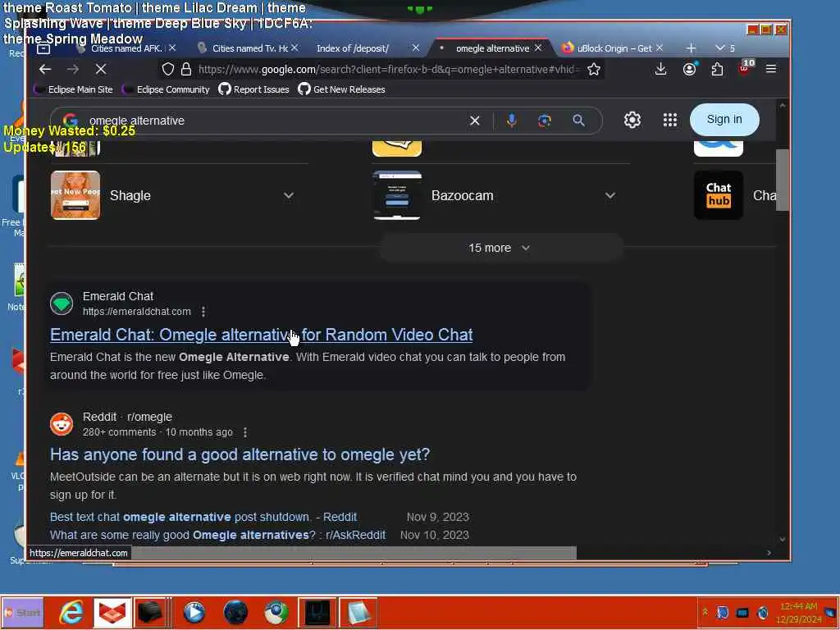Expand the Shagle suggestion card
Image resolution: width=840 pixels, height=630 pixels.
pos(289,195)
